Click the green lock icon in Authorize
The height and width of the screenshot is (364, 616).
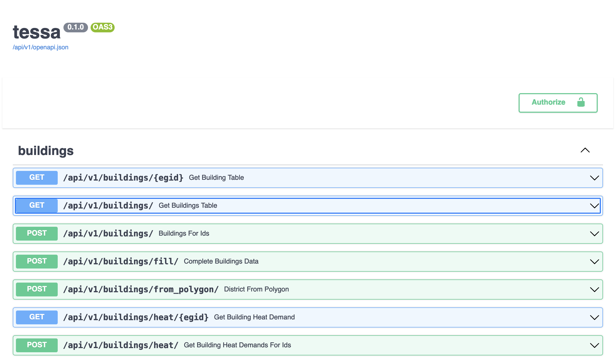[581, 102]
